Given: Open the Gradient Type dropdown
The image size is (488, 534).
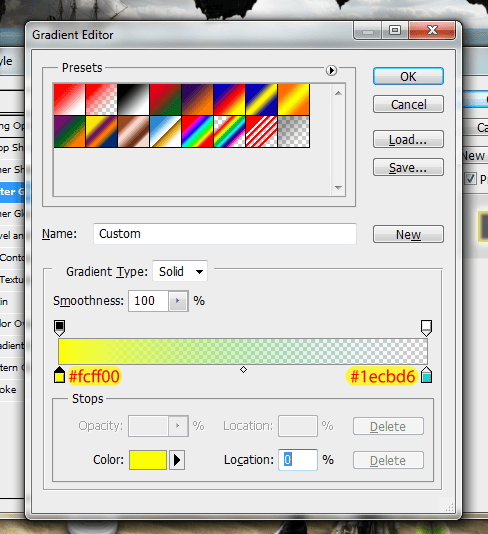Looking at the screenshot, I should tap(180, 271).
